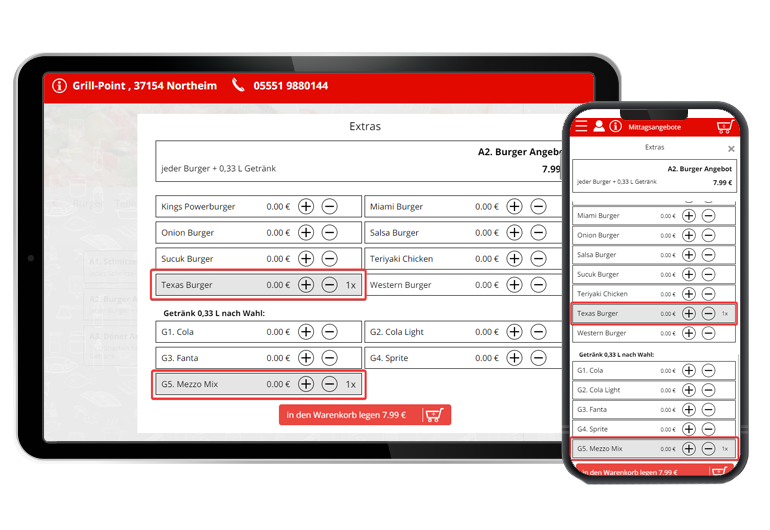
Task: Close the Extras dialog on phone
Action: pyautogui.click(x=731, y=149)
